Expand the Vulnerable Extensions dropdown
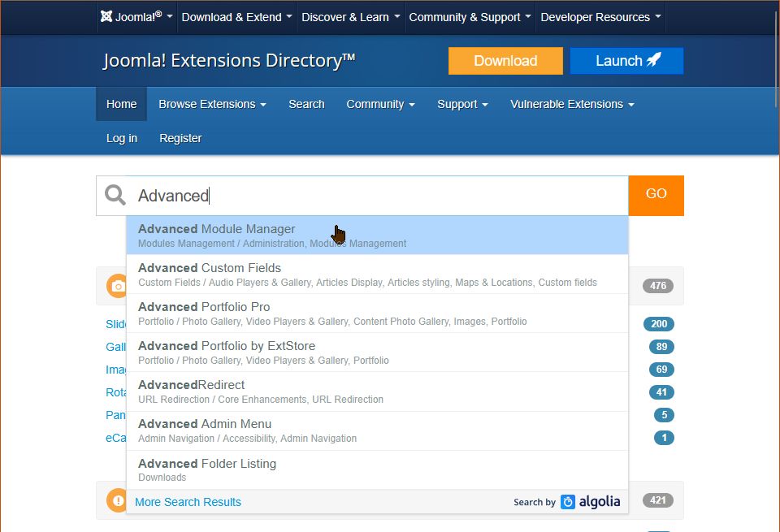This screenshot has height=532, width=780. pyautogui.click(x=571, y=104)
